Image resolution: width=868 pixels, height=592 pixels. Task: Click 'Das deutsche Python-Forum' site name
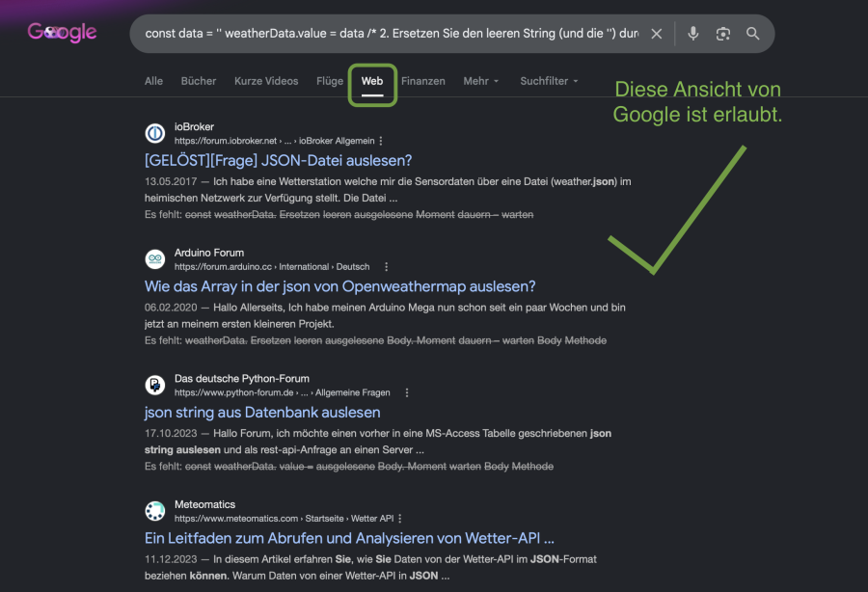[242, 379]
